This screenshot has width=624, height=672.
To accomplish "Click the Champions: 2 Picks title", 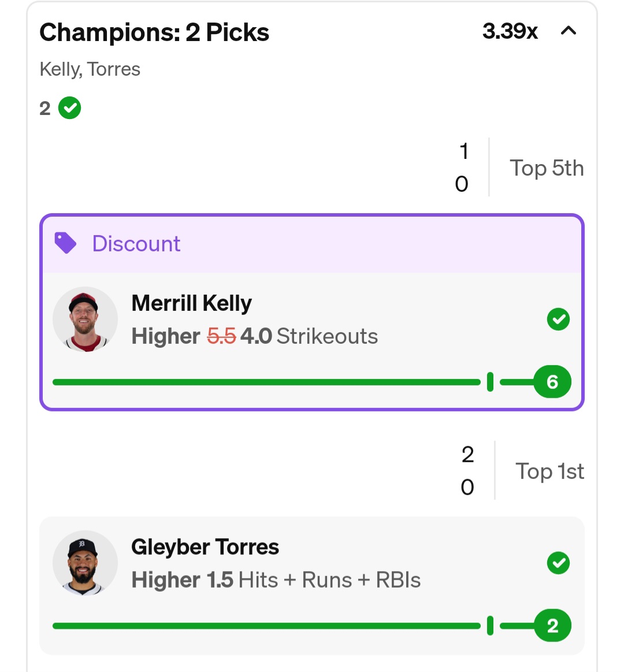I will (154, 33).
